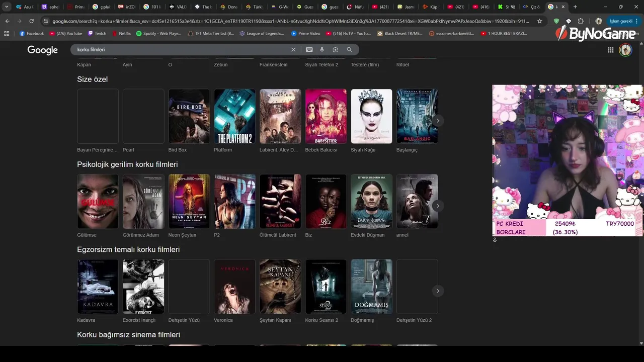Click the 'Görünmez Adam' title text

[141, 235]
